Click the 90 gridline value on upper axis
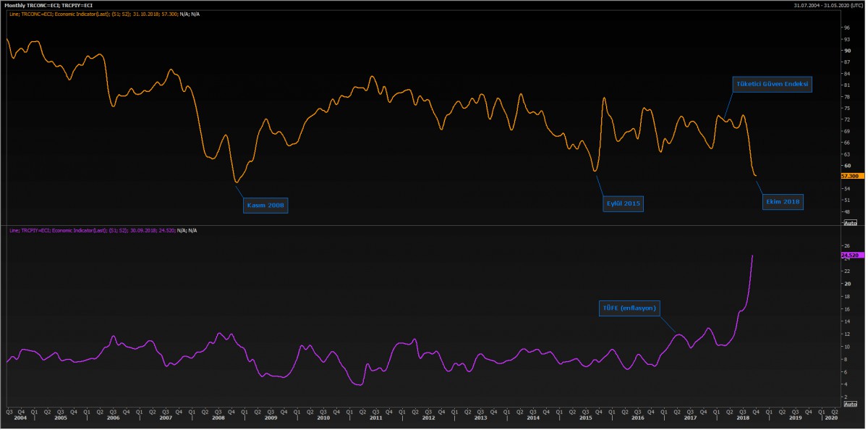This screenshot has width=868, height=430. point(846,51)
